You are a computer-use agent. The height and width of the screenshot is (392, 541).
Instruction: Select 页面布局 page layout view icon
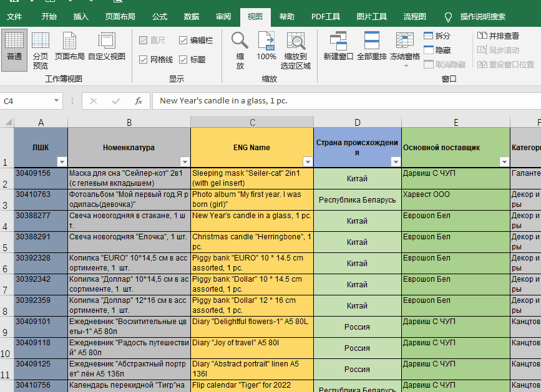69,49
